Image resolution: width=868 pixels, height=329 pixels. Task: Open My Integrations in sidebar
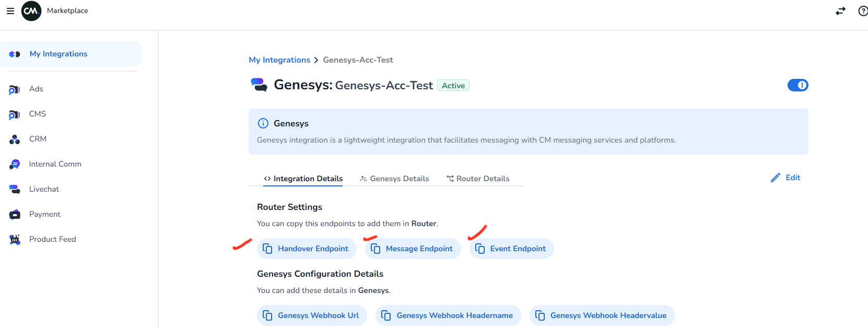click(x=71, y=54)
